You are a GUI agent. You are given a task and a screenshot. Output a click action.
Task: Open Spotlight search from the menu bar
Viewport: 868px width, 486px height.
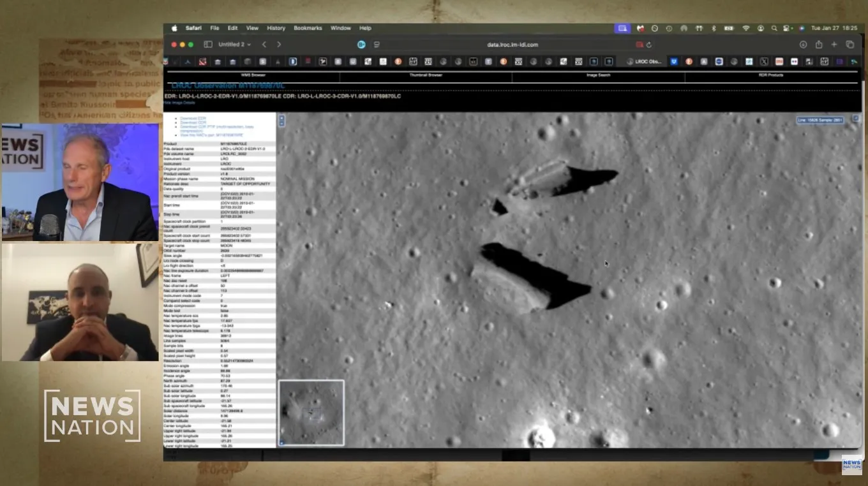coord(775,28)
